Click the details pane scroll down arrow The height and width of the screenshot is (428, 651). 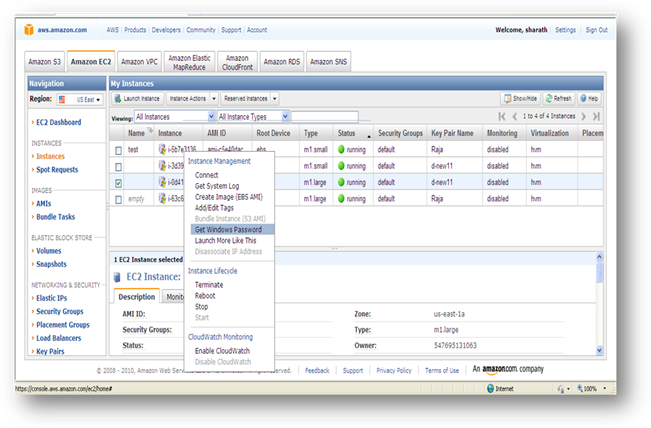tap(599, 350)
